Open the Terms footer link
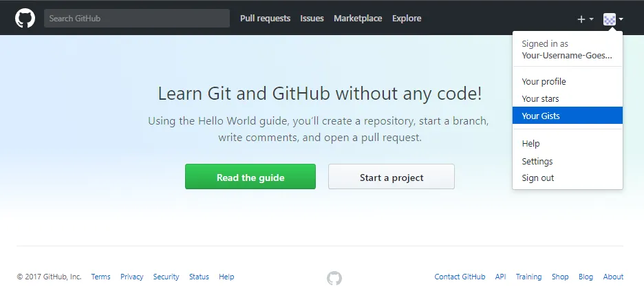This screenshot has width=644, height=300. pos(100,277)
